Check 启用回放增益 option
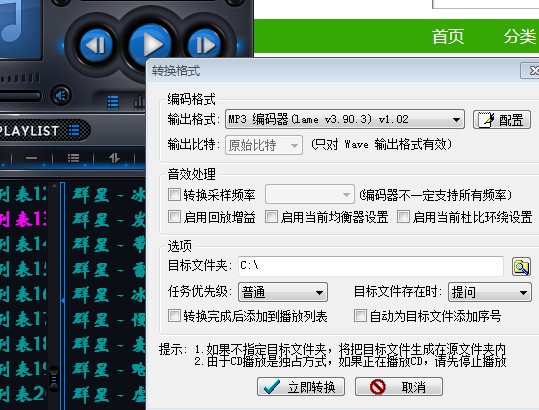Viewport: 539px width, 410px height. (x=174, y=217)
